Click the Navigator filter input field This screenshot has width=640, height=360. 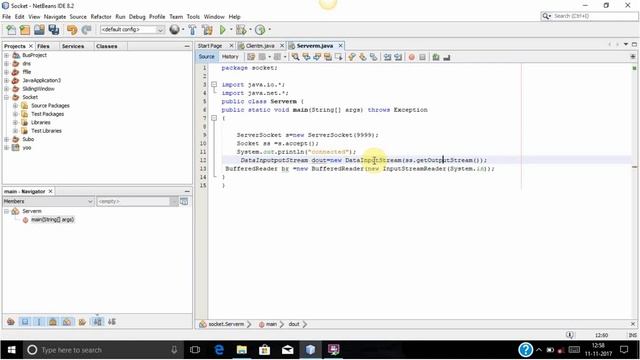133,201
